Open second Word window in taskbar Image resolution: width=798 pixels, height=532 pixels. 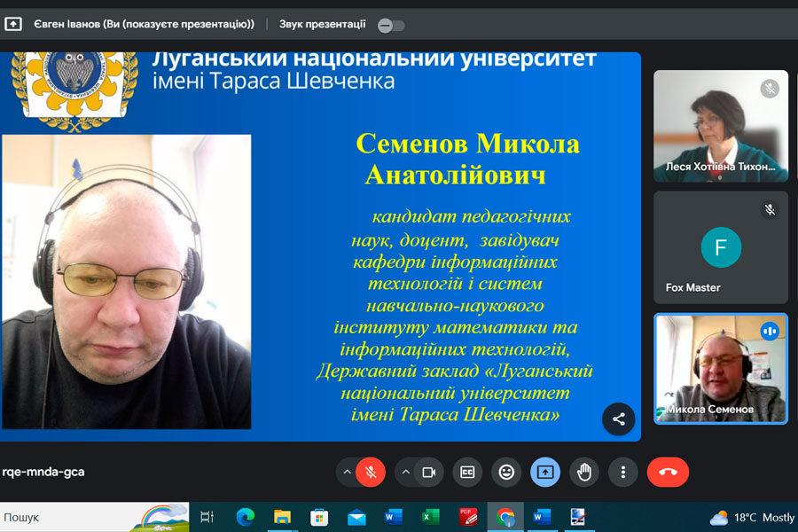[542, 517]
